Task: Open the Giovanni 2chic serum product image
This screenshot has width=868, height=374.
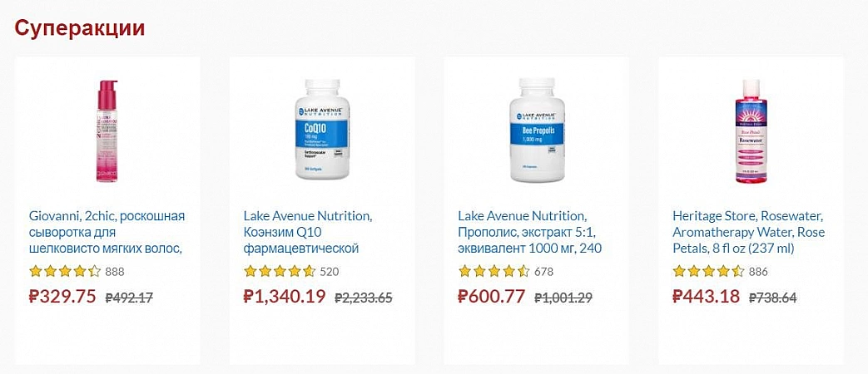Action: click(107, 130)
